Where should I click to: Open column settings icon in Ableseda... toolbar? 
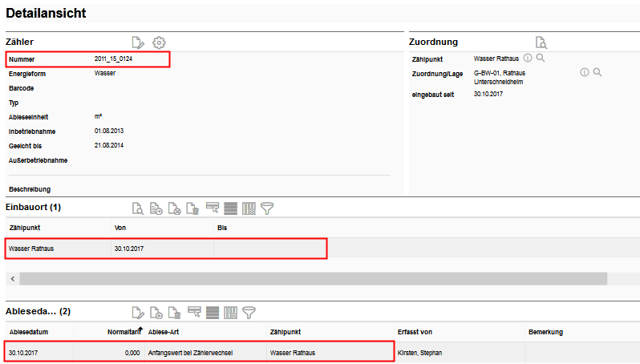click(231, 313)
